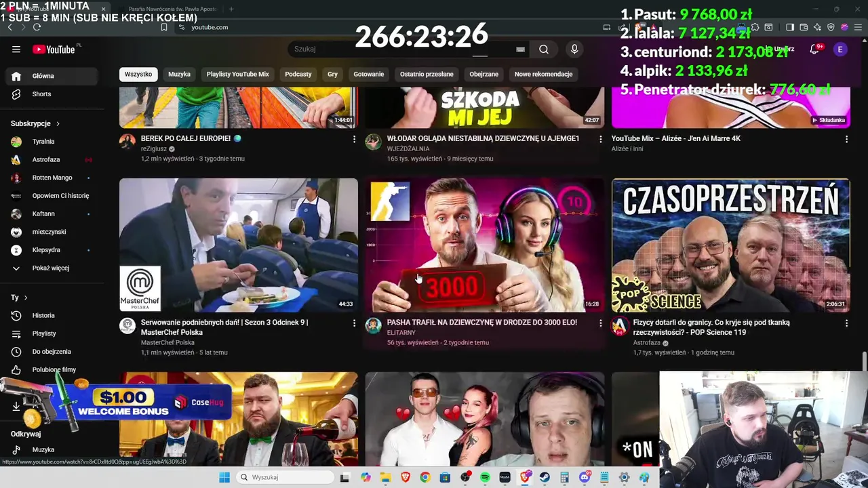Open options for BEREK PO CAŁEJ EUROPIE video

(x=354, y=139)
